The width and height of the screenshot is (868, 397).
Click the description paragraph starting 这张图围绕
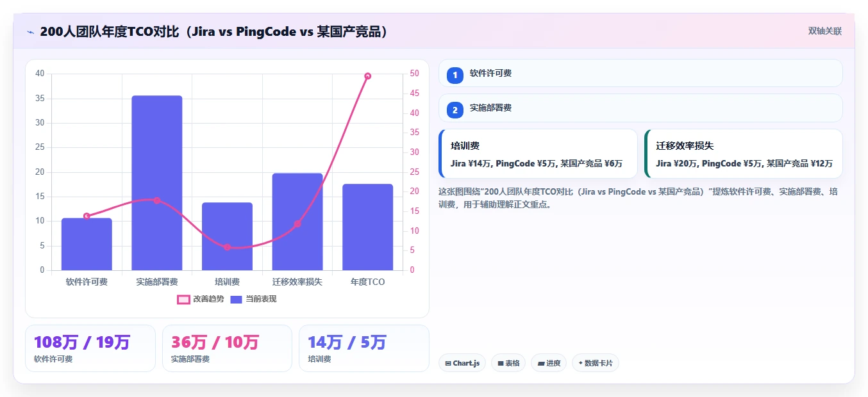coord(638,198)
